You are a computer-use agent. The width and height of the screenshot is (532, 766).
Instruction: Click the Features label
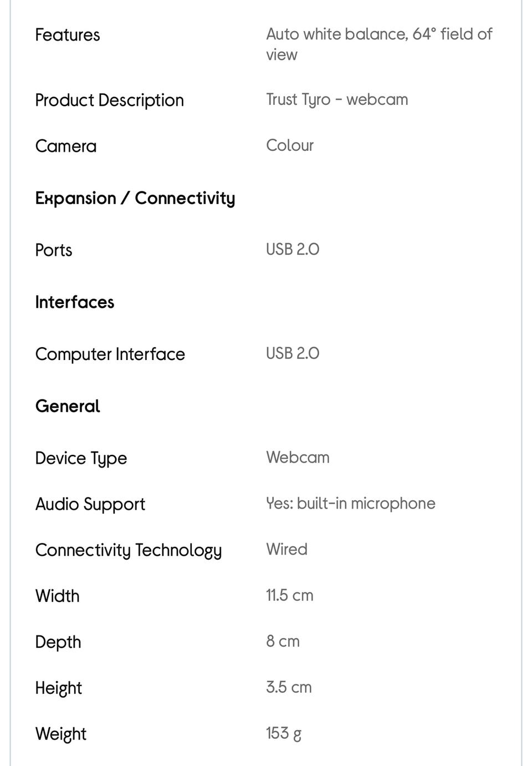click(67, 35)
